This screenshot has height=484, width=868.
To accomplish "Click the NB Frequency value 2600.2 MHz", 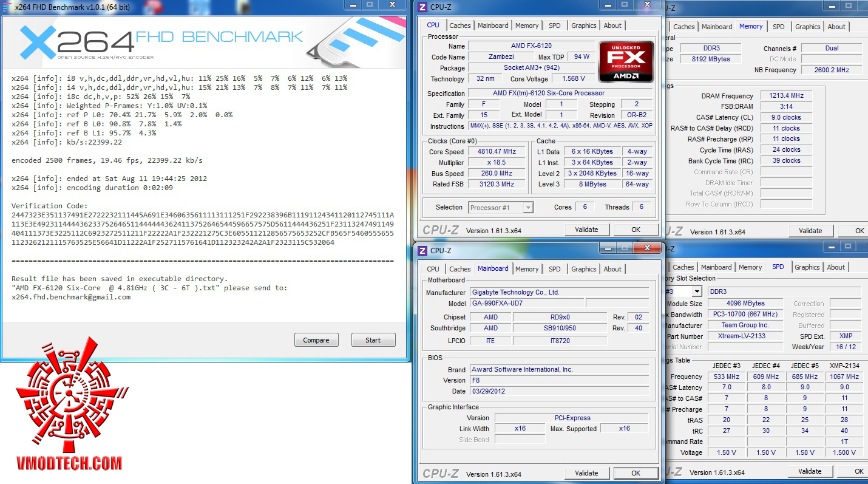I will pyautogui.click(x=832, y=70).
